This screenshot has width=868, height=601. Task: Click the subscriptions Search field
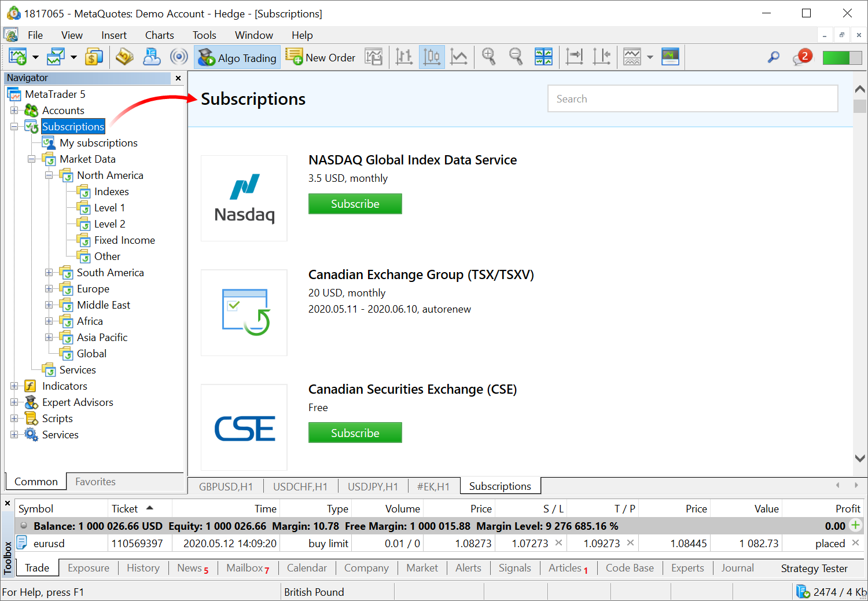(693, 99)
